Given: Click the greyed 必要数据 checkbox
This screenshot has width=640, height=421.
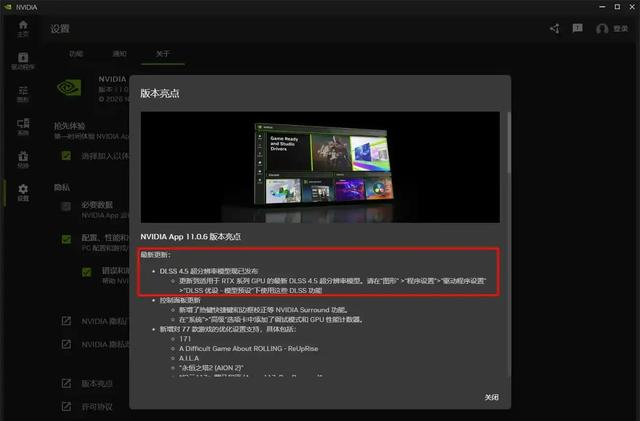Looking at the screenshot, I should click(66, 206).
